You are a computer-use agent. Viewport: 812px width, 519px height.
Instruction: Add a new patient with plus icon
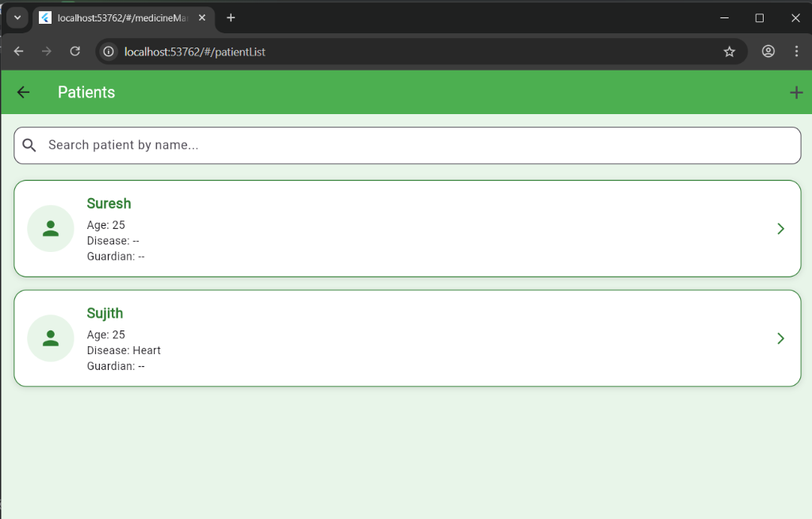click(796, 93)
